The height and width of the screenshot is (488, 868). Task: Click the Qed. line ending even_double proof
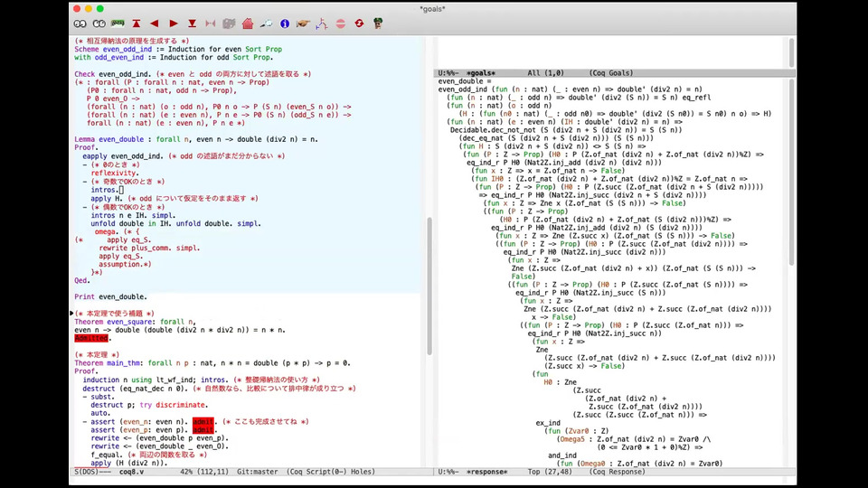click(x=82, y=280)
